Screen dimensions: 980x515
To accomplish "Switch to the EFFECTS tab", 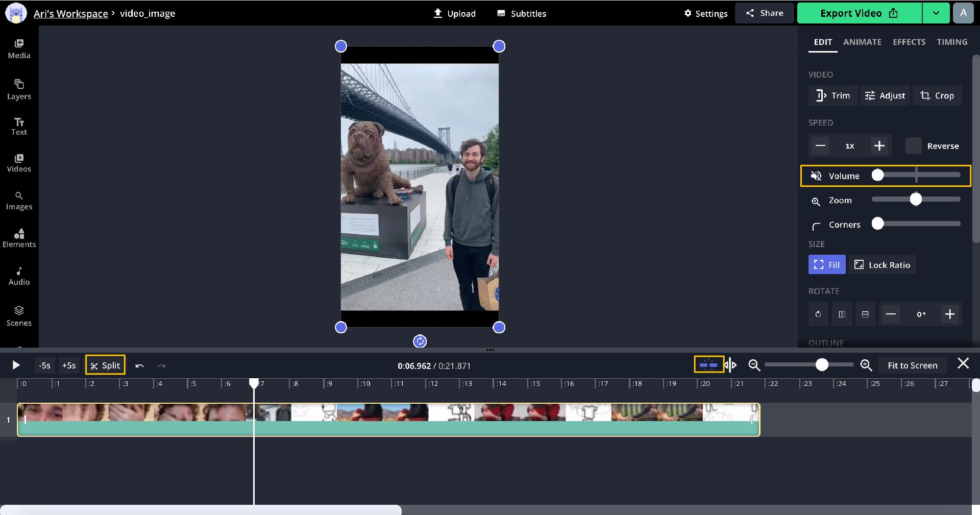I will coord(909,42).
